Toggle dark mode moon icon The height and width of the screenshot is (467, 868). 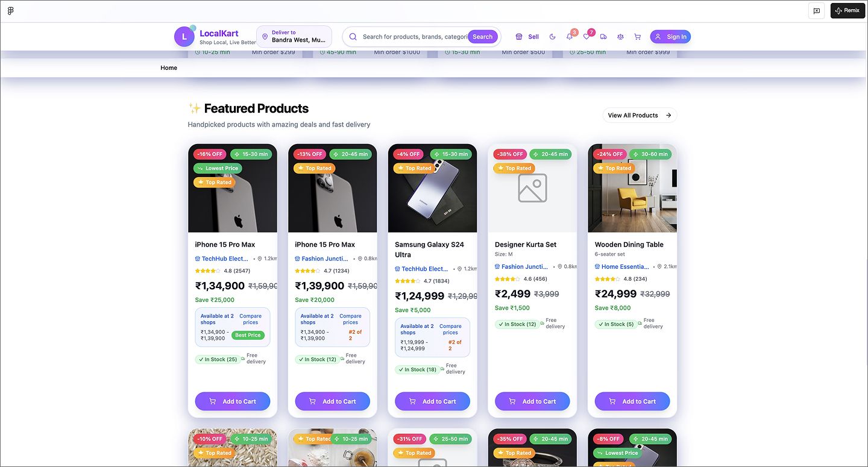[x=553, y=37]
